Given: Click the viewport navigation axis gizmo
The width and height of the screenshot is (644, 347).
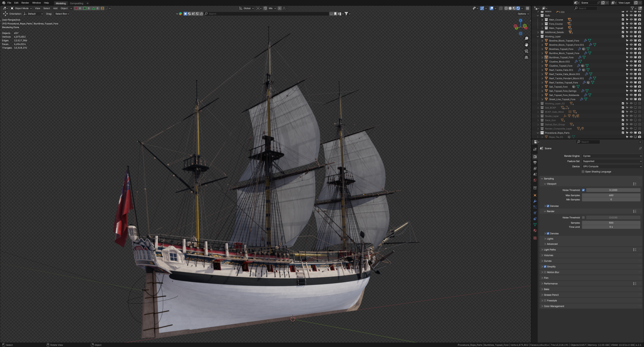Looking at the screenshot, I should click(x=520, y=26).
